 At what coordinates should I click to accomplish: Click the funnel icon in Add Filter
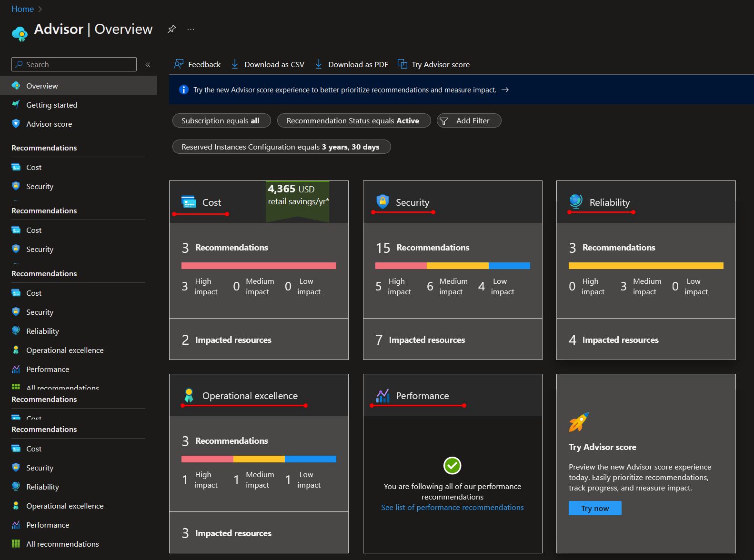(443, 121)
